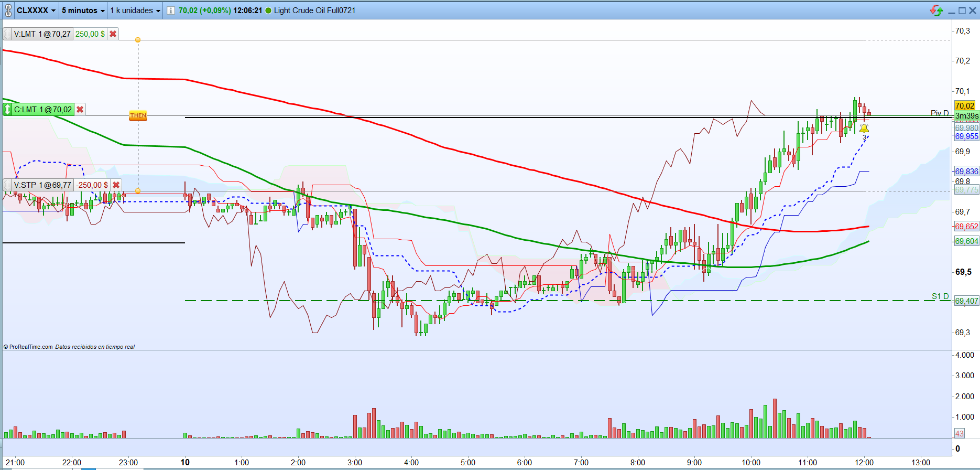Viewport: 980px width, 470px height.
Task: Click the V:LMT order move arrows handle
Action: pyautogui.click(x=7, y=34)
